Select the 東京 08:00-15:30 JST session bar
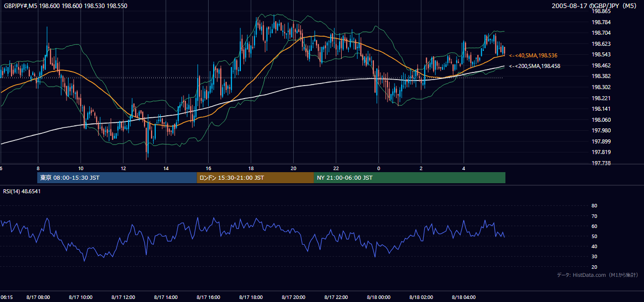The width and height of the screenshot is (644, 302). coord(117,178)
